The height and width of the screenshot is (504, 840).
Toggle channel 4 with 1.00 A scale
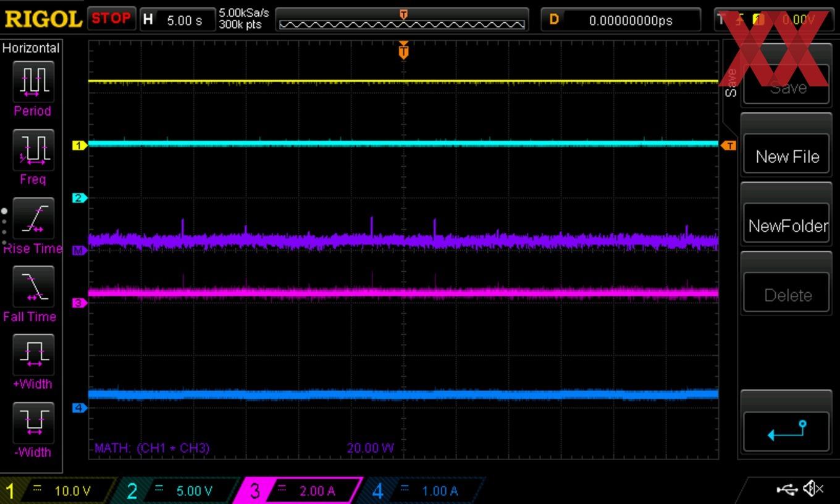pyautogui.click(x=422, y=491)
